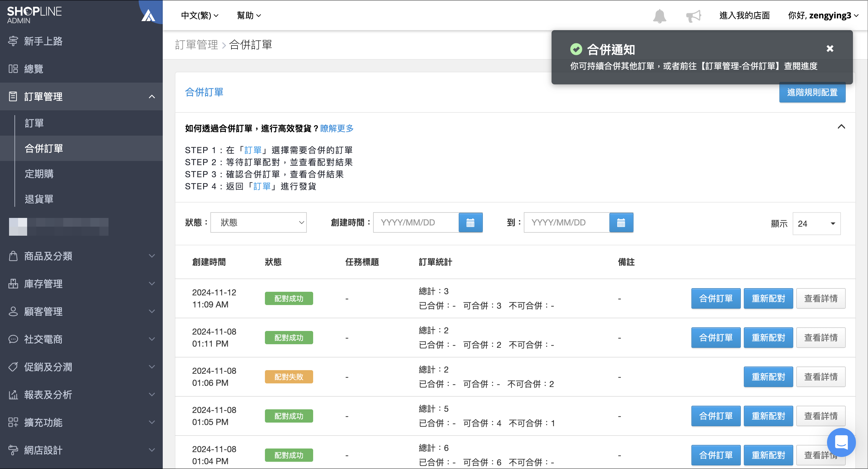Click 查看詳情 for the 2024-11-12 row

coord(821,298)
